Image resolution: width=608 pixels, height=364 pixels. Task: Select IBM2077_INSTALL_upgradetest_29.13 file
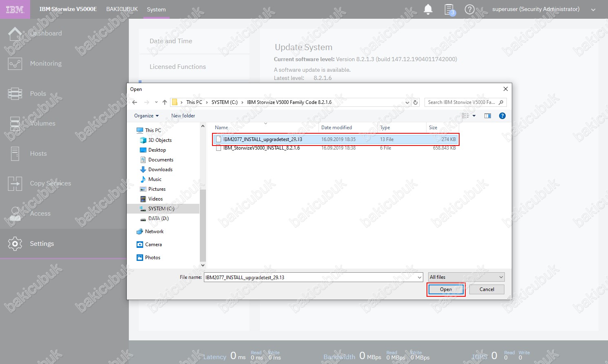point(336,139)
